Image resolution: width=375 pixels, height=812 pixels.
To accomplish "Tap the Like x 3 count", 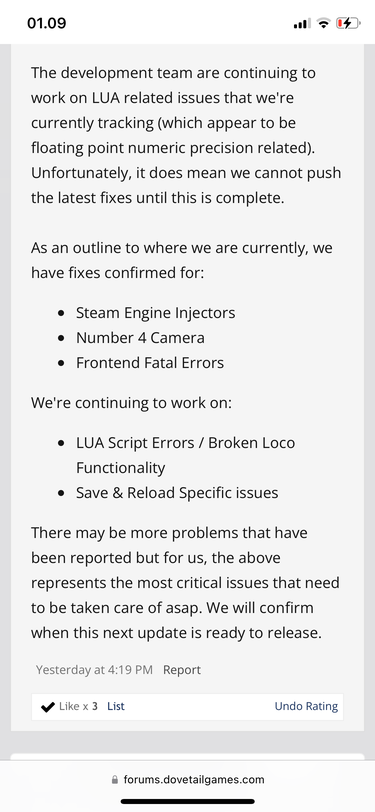I will (78, 706).
